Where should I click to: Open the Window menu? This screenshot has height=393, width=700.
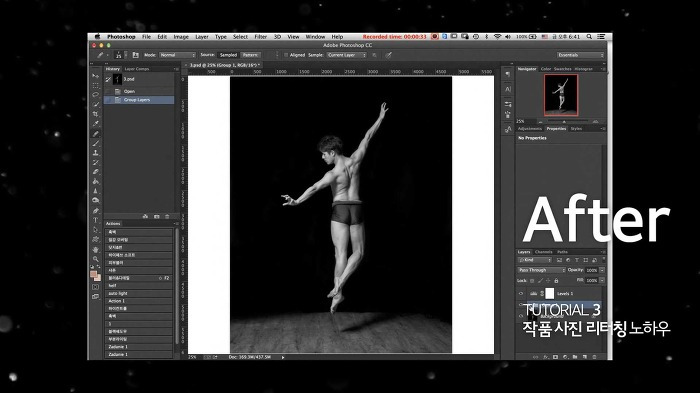(315, 37)
